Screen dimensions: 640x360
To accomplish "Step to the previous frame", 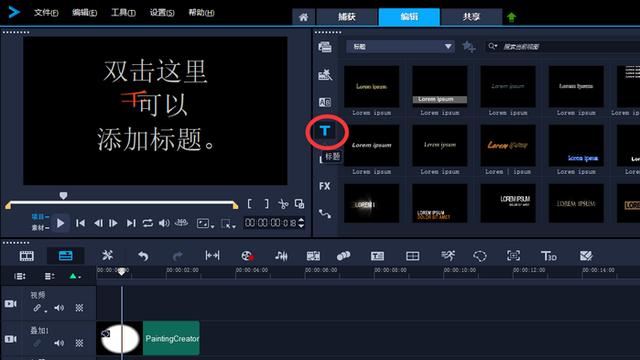I will point(98,223).
